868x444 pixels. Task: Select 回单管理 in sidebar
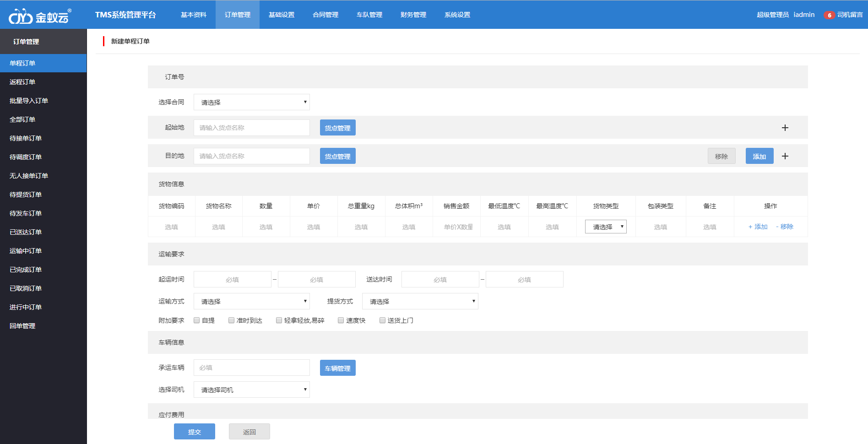[x=43, y=326]
